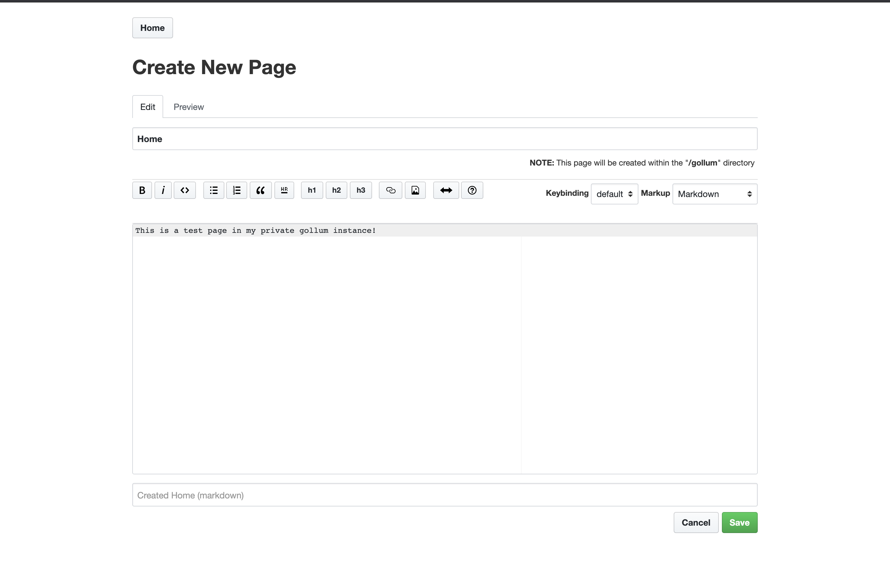Open the Markup dropdown showing Markdown
The width and height of the screenshot is (890, 588).
click(714, 194)
